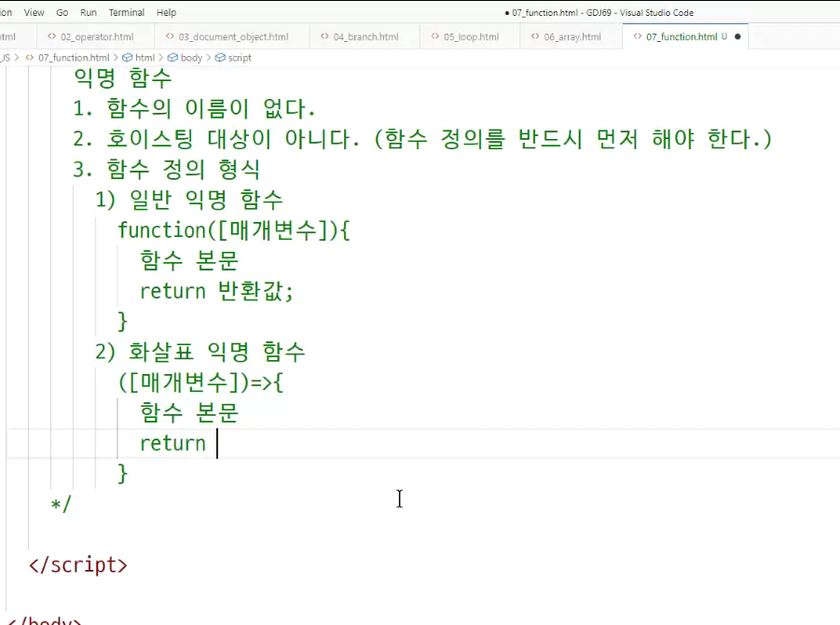Click the '익명 함수' comment heading line
840x625 pixels.
pos(123,78)
